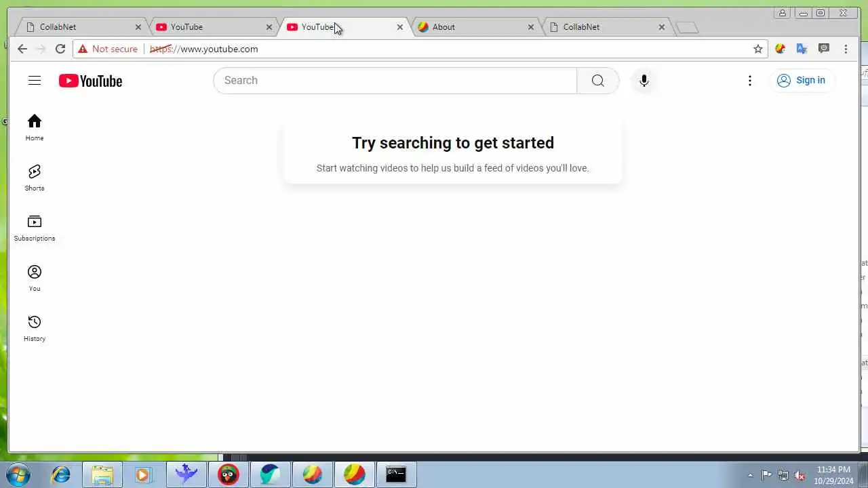
Task: Open the Windows Start menu
Action: tap(18, 474)
